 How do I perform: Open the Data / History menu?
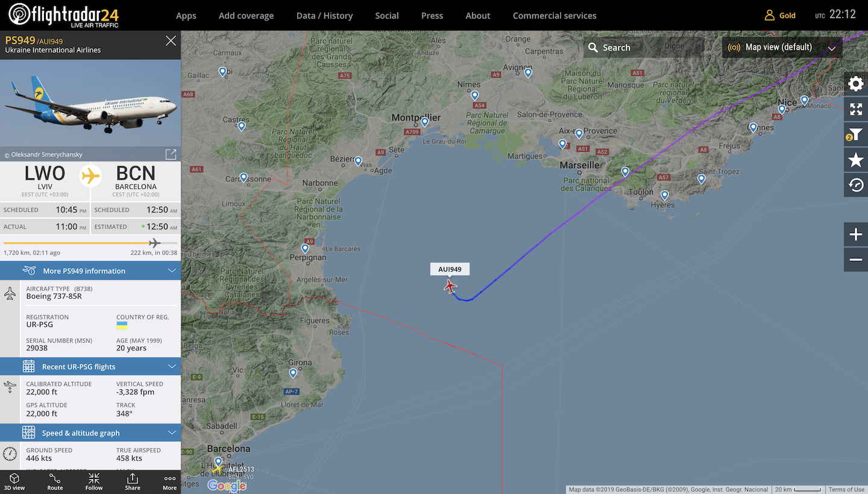tap(324, 16)
